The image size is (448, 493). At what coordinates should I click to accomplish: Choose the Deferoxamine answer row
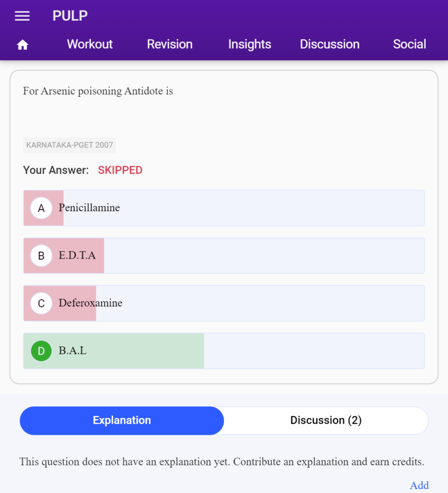coord(224,303)
